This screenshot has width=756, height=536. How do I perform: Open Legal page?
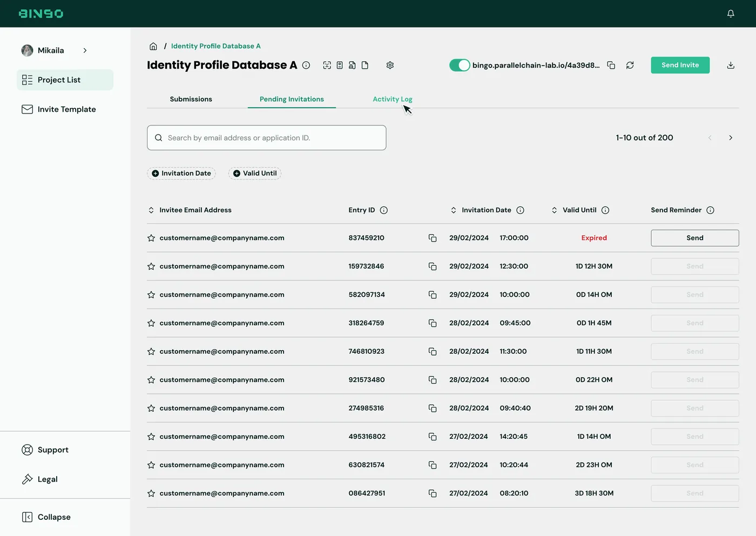coord(39,479)
